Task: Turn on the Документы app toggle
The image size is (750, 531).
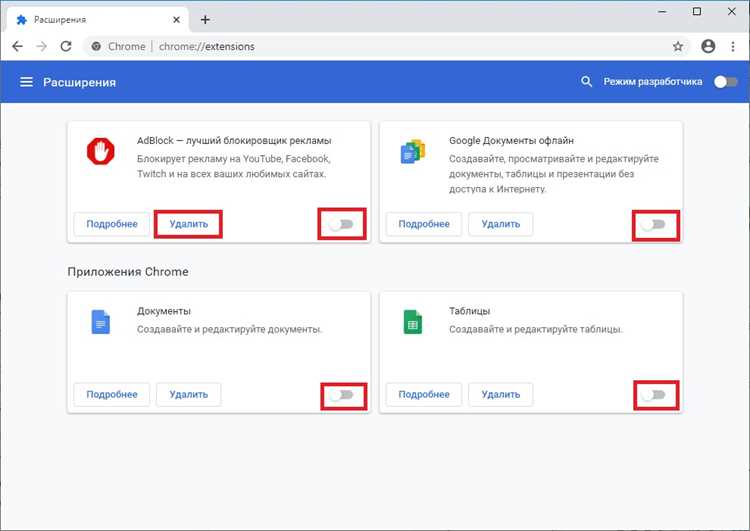Action: point(342,395)
